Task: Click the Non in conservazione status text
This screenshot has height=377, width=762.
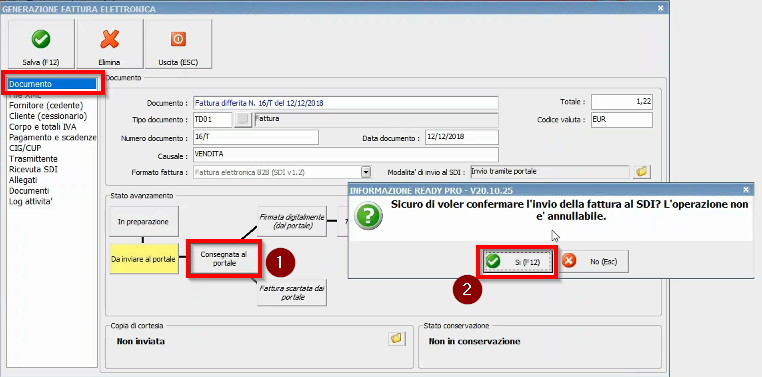Action: 474,342
